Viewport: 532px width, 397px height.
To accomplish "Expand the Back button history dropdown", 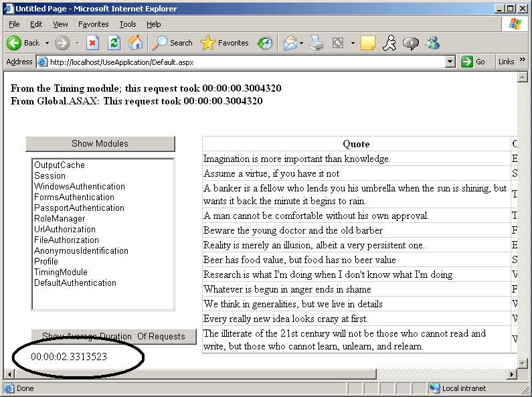I will coord(48,43).
